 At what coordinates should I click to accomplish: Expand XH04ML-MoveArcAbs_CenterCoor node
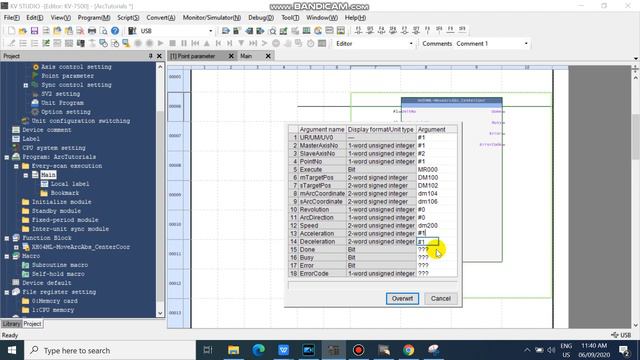click(x=16, y=247)
